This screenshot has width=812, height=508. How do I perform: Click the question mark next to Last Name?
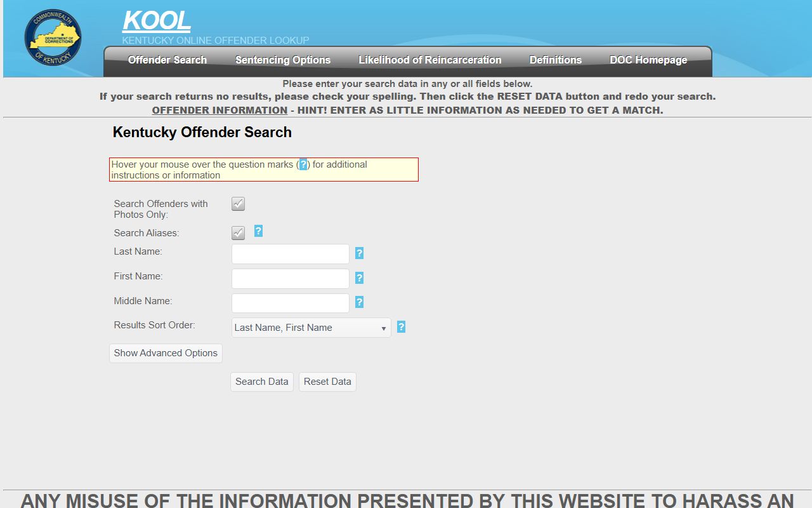click(359, 253)
